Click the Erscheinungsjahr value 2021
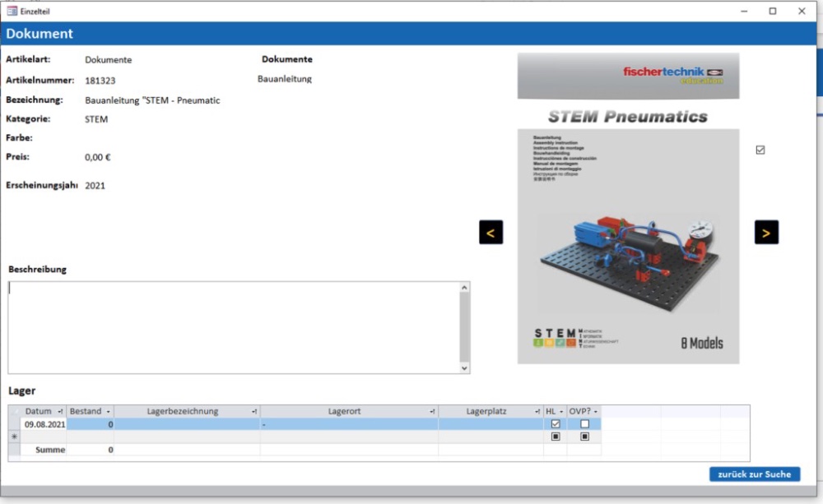The image size is (823, 504). coord(95,186)
